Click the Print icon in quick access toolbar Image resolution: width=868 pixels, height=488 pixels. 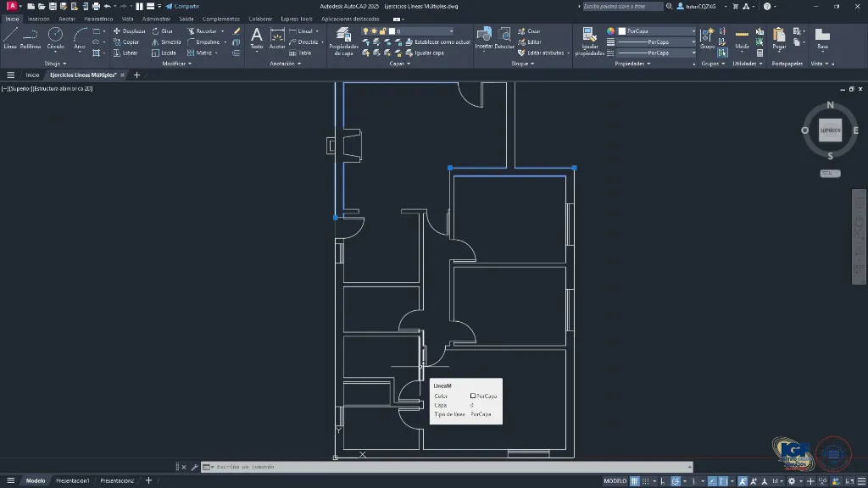tap(96, 6)
